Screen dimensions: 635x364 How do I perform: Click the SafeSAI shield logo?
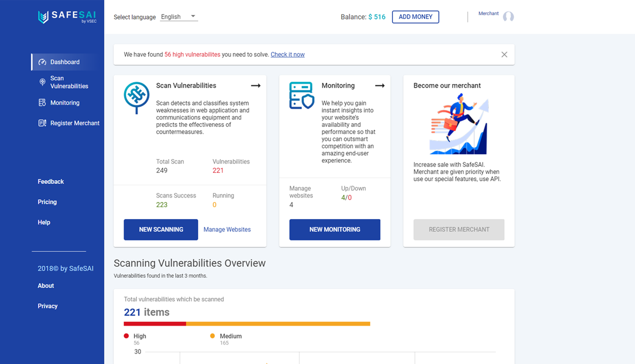(43, 17)
